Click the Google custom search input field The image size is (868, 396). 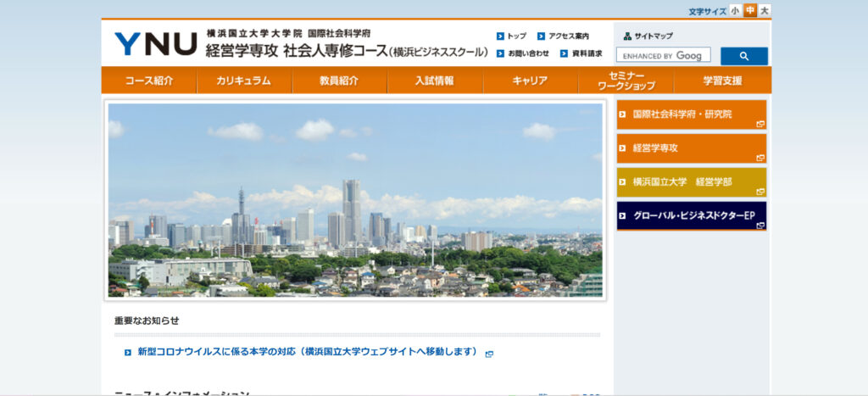click(x=663, y=56)
